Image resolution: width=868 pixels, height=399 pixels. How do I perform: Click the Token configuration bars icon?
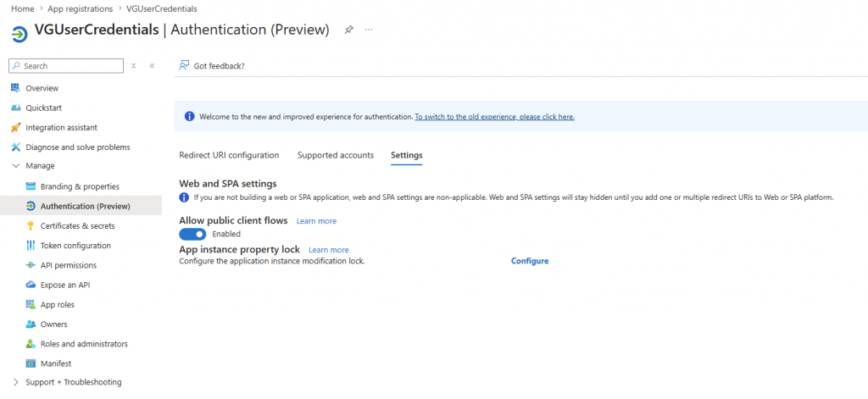tap(31, 245)
